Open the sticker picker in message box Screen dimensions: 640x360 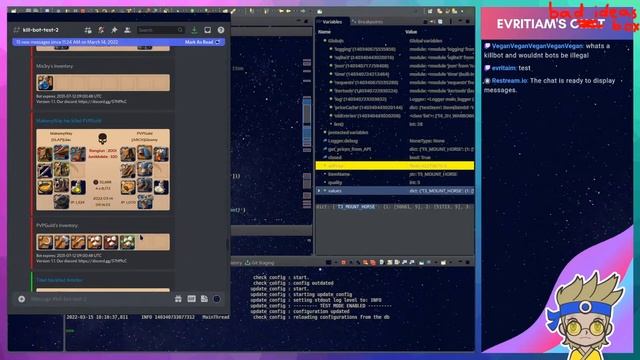click(204, 299)
